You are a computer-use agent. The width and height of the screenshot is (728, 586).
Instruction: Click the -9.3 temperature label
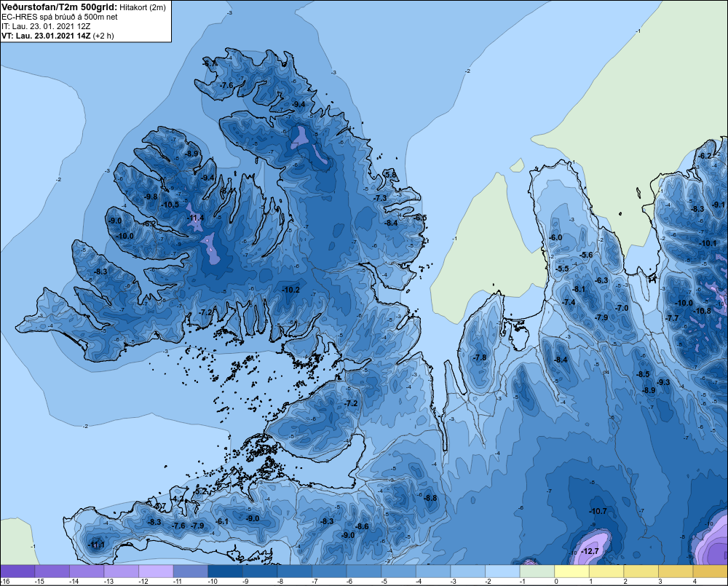coord(663,382)
